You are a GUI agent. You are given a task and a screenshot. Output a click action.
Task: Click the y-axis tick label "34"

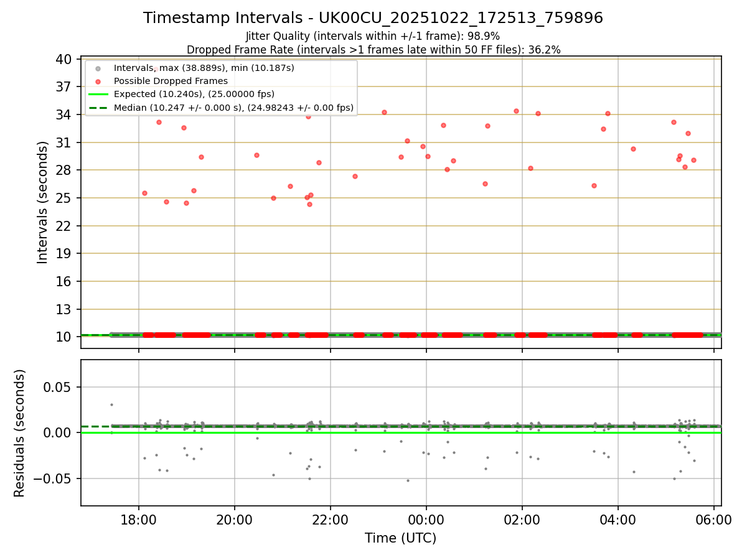tap(63, 114)
